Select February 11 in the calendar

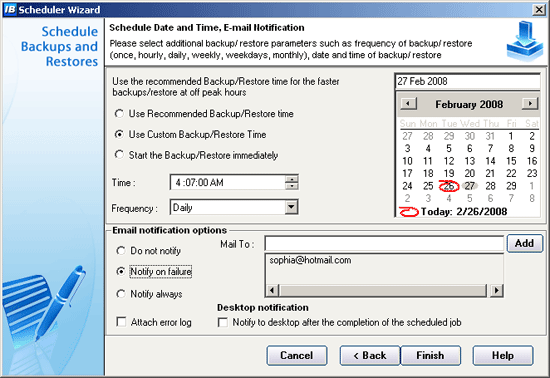(x=428, y=161)
